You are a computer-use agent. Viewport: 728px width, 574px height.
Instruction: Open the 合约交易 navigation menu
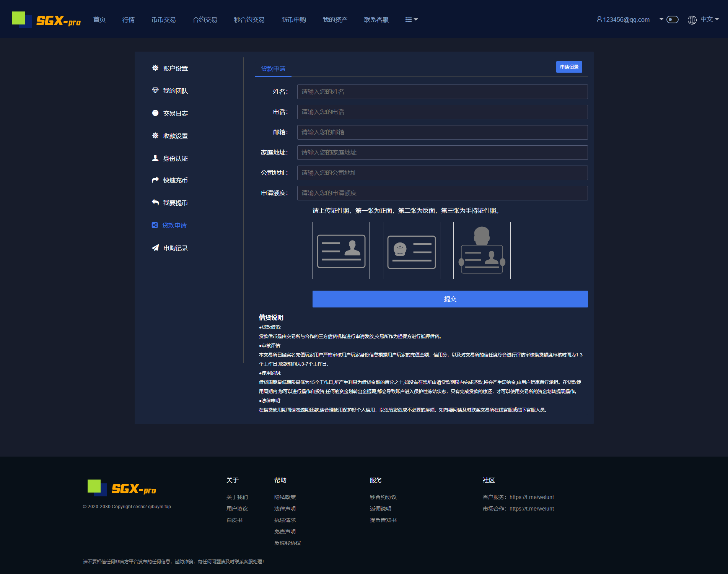pyautogui.click(x=205, y=20)
